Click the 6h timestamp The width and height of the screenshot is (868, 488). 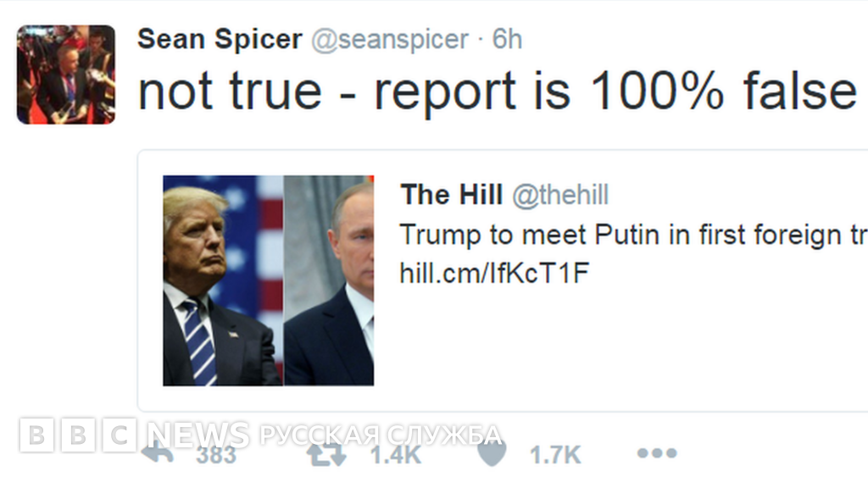(x=507, y=39)
